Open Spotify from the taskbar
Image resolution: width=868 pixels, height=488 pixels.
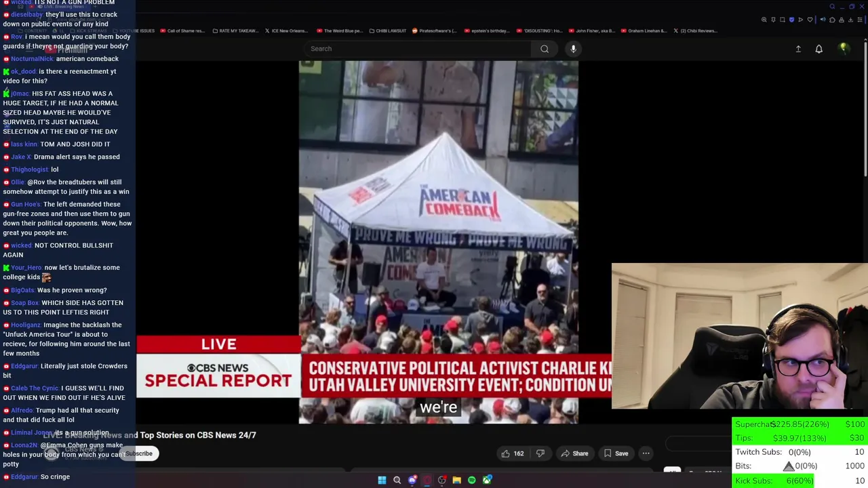click(x=472, y=481)
